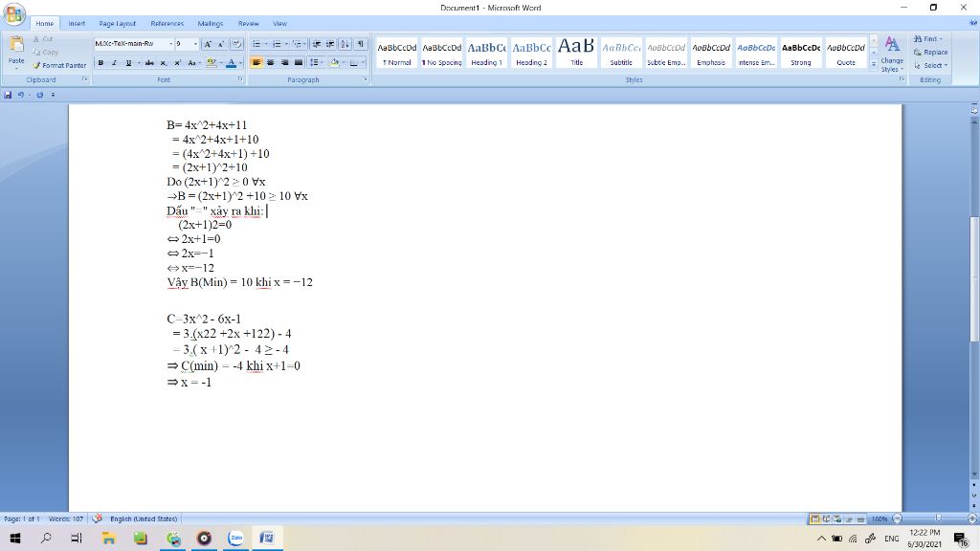980x551 pixels.
Task: Click the zoom slider handle
Action: 938,518
